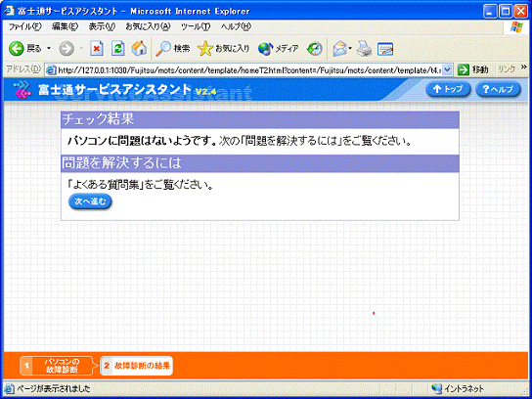Viewport: 532px width, 399px height.
Task: Go to the Home page icon
Action: click(x=139, y=49)
